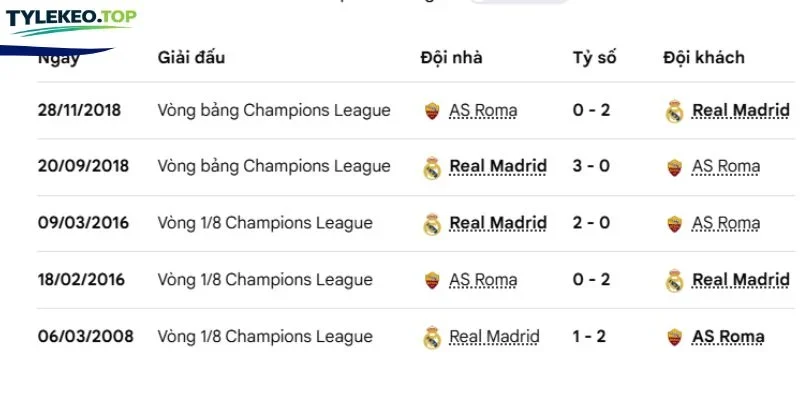Click the Giải đấu column header
Image resolution: width=800 pixels, height=400 pixels.
(191, 58)
